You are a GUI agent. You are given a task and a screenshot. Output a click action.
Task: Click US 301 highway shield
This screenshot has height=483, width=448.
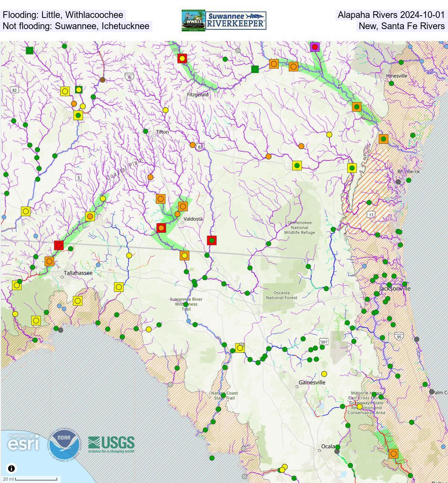coord(324,342)
